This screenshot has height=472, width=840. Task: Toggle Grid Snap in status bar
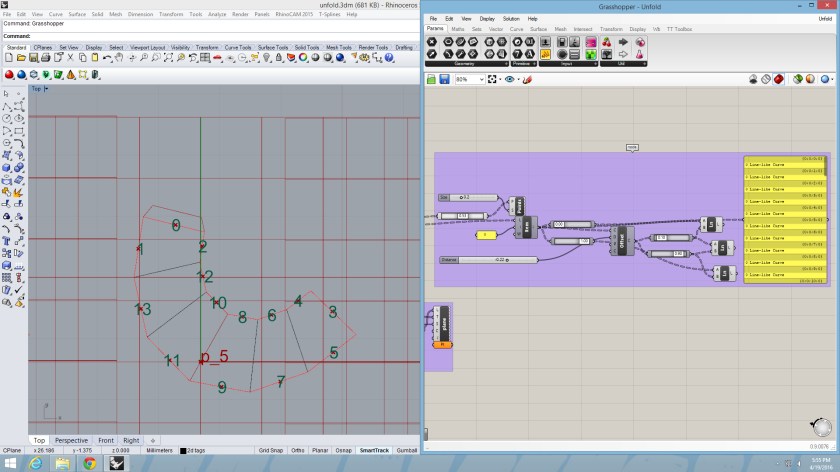269,451
